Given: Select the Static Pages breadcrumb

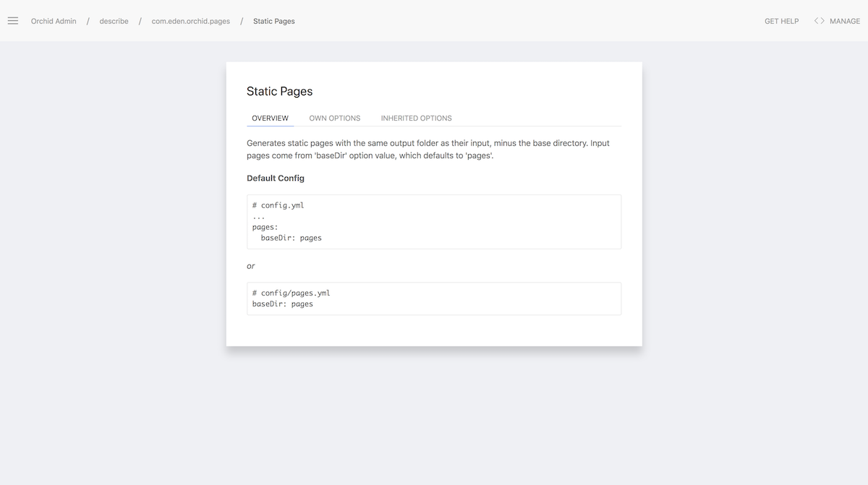Looking at the screenshot, I should click(274, 21).
